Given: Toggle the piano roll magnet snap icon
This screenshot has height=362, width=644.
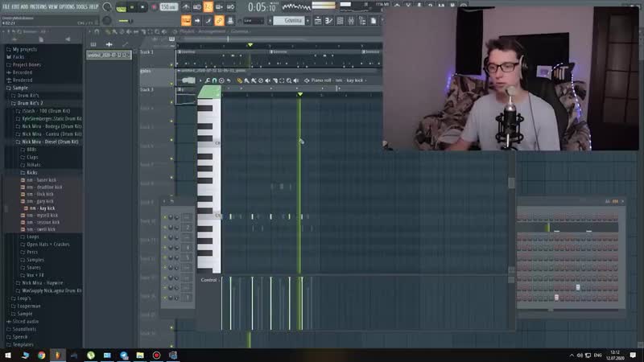Looking at the screenshot, I should pyautogui.click(x=214, y=81).
